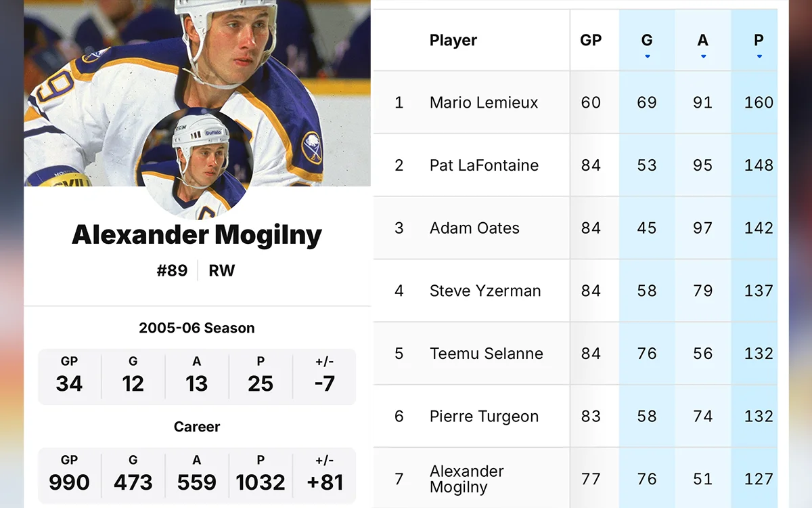
Task: Click Pierre Turgeon's name in the table
Action: (x=484, y=417)
